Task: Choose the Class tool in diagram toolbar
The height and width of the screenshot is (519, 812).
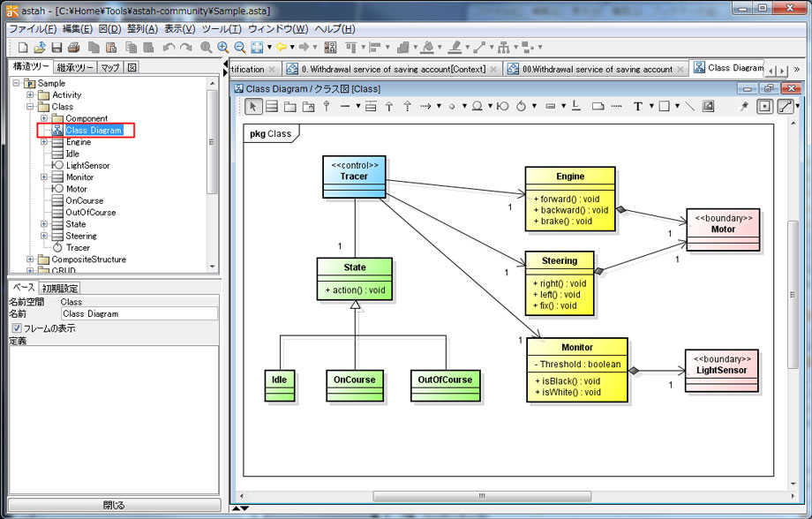Action: pos(271,107)
